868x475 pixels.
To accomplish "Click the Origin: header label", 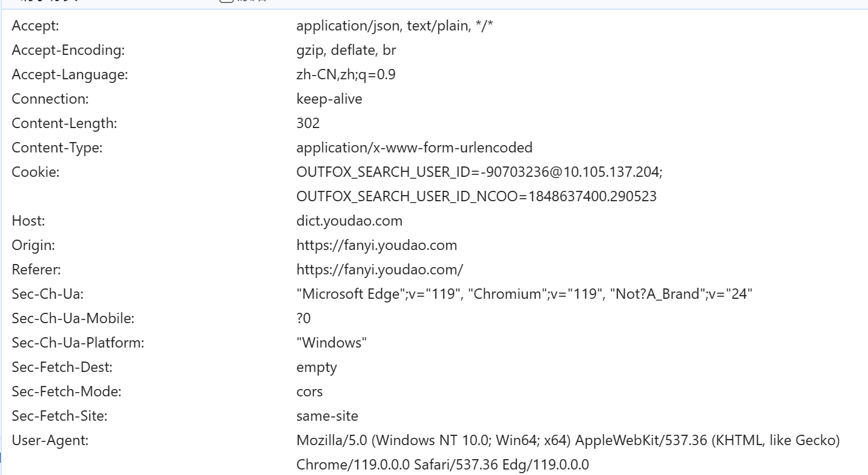I will 34,245.
